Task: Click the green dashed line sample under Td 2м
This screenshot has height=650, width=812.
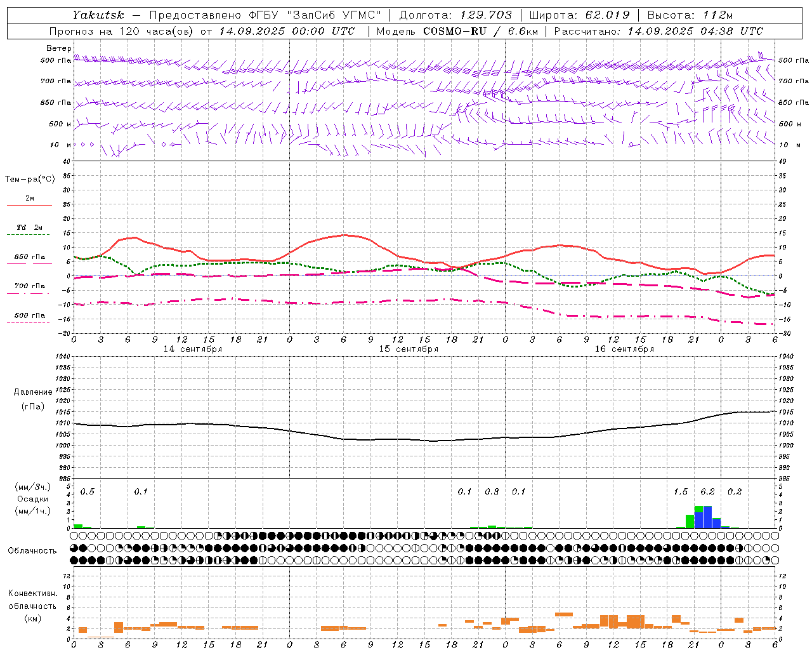Action: coord(28,235)
